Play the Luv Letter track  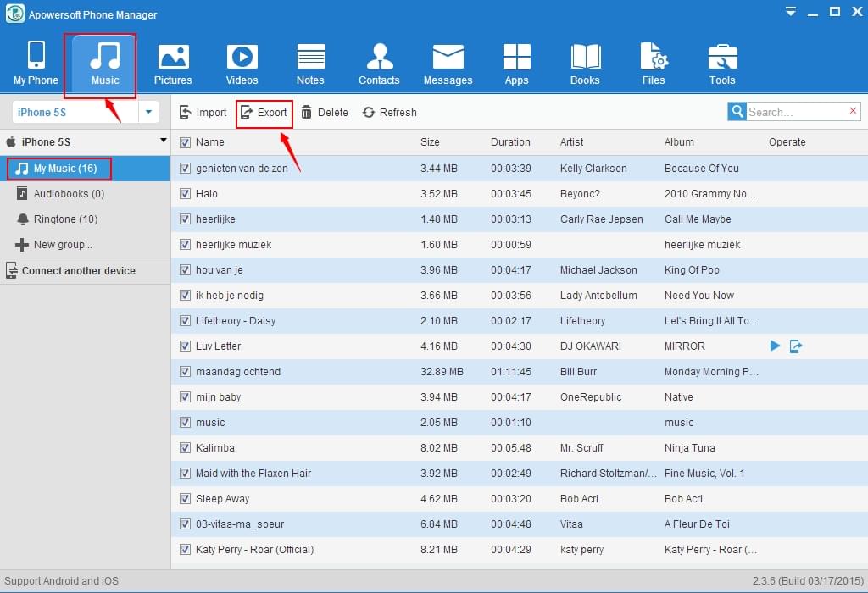tap(775, 346)
